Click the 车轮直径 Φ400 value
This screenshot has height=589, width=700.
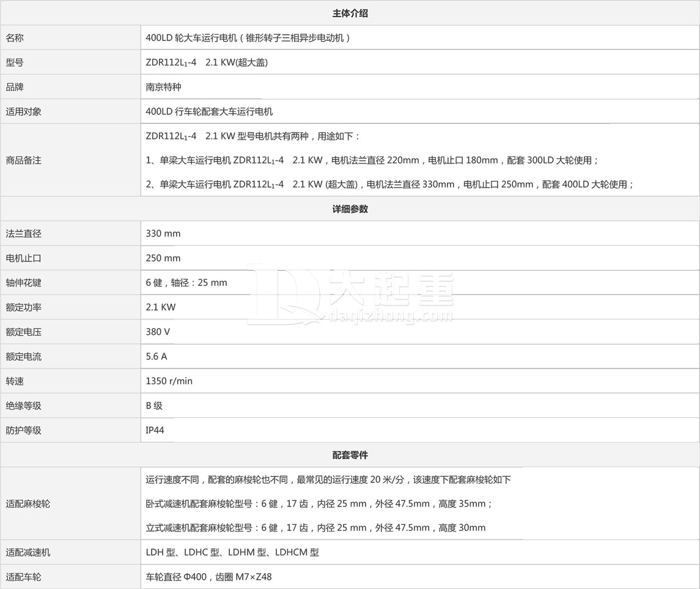(208, 577)
